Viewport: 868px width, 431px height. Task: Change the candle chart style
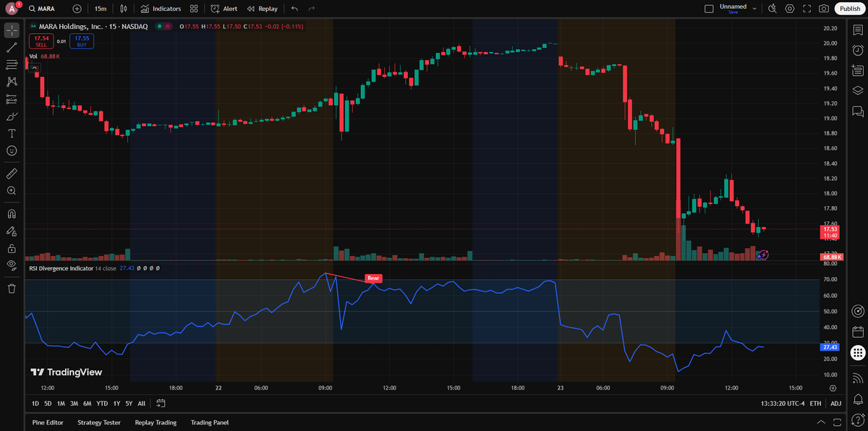pos(124,9)
